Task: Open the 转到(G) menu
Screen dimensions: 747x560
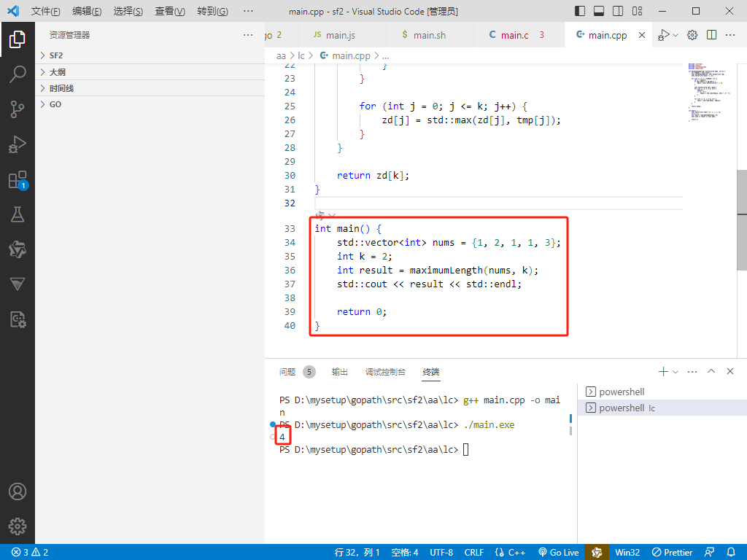Action: (x=212, y=11)
